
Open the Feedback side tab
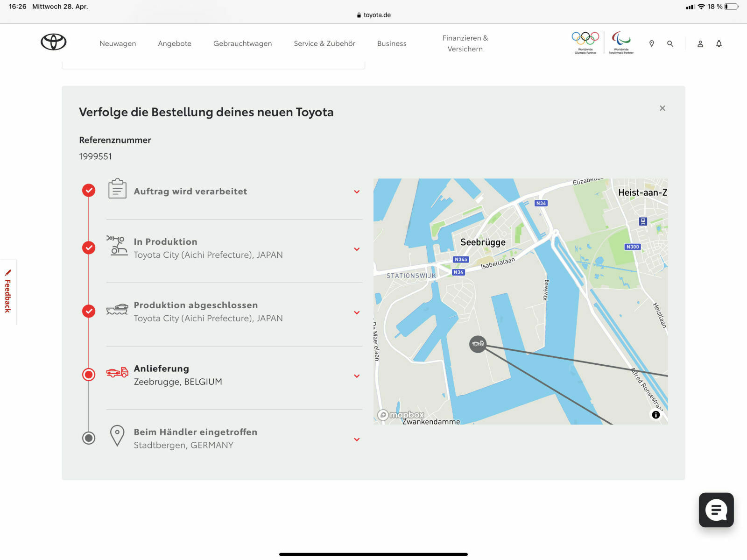tap(8, 292)
